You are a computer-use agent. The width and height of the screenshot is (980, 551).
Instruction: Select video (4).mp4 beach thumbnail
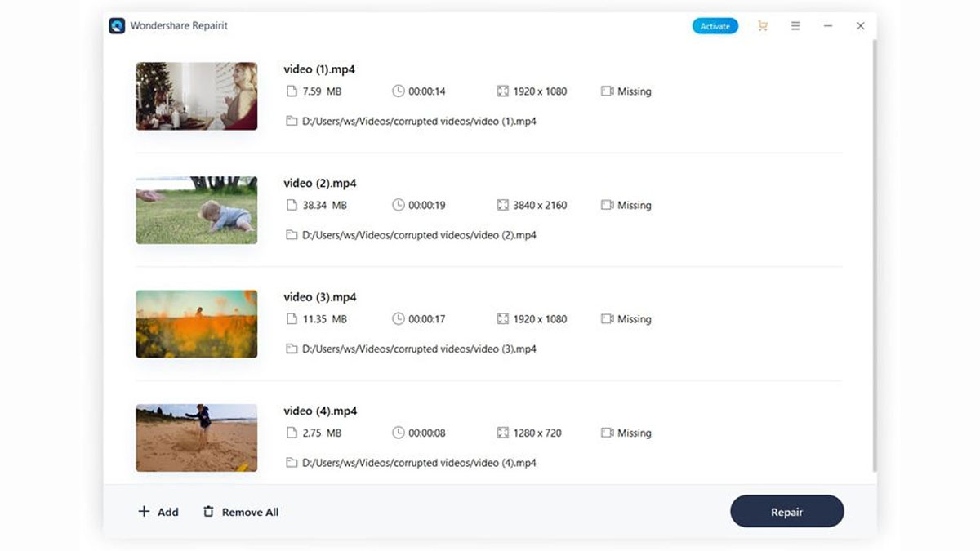pos(196,438)
